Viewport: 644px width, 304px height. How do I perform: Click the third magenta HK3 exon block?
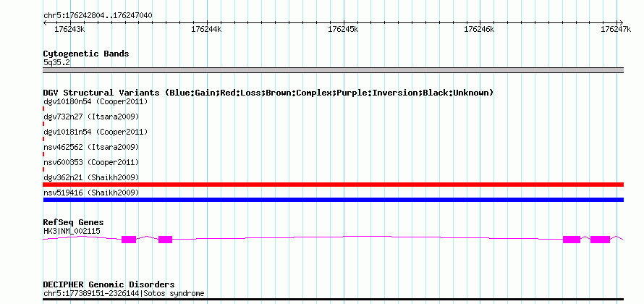pyautogui.click(x=572, y=240)
